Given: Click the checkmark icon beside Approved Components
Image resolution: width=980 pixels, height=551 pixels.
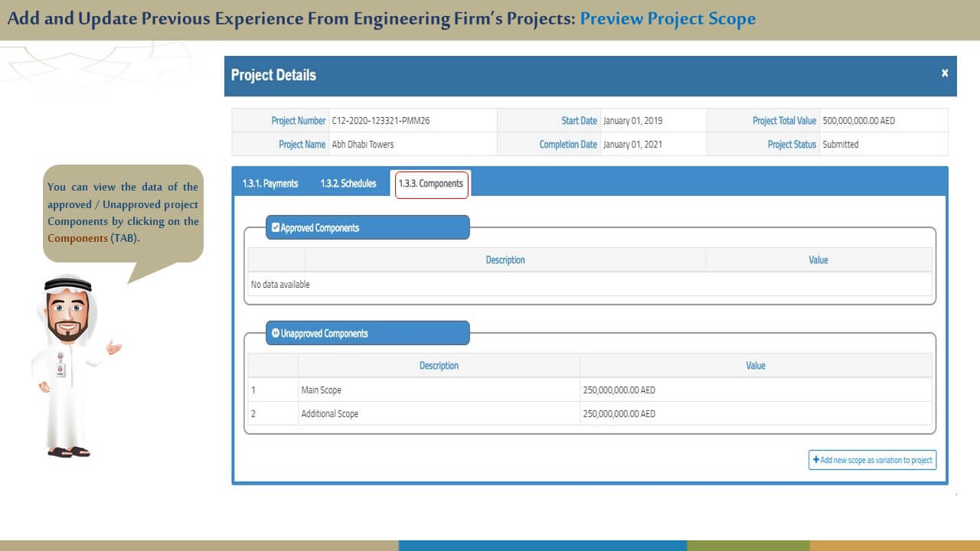Looking at the screenshot, I should 276,227.
